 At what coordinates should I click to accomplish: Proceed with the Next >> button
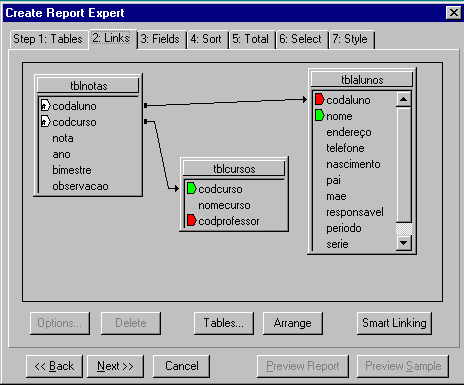pos(115,366)
